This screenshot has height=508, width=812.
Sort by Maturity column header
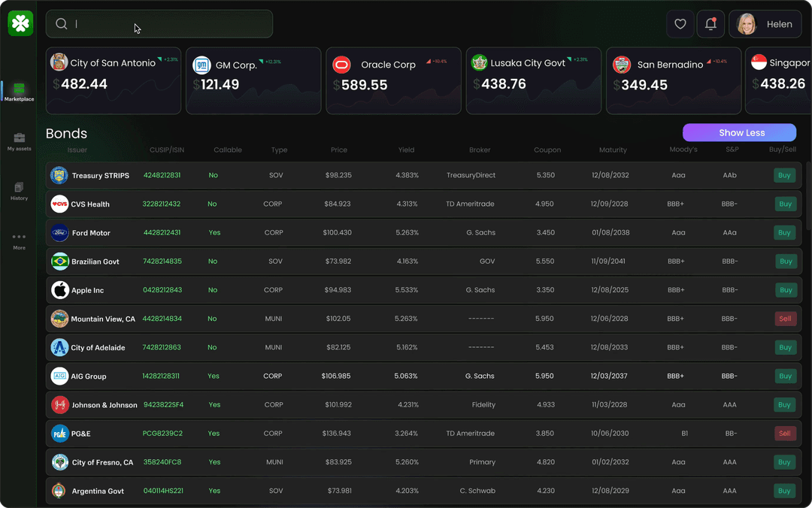[x=613, y=150]
